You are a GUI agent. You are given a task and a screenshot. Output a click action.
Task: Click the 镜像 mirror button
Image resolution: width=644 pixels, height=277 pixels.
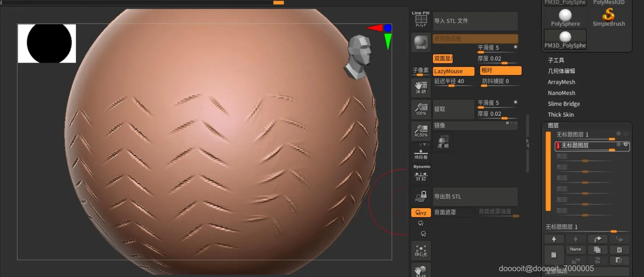pos(475,125)
